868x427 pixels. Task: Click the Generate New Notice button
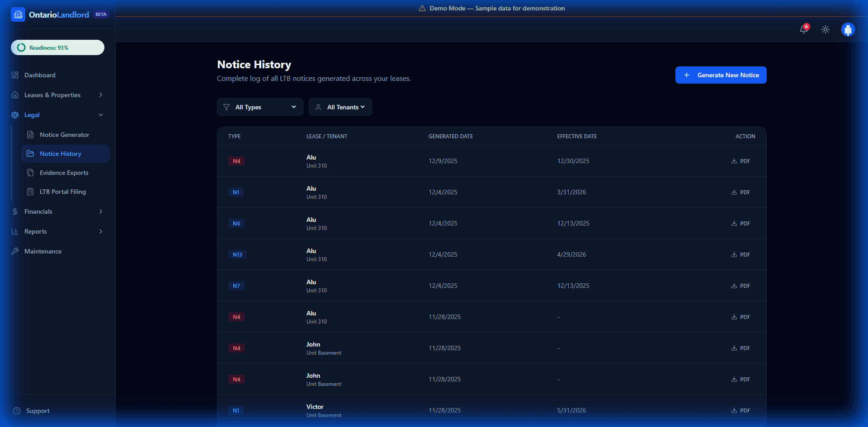click(x=721, y=75)
